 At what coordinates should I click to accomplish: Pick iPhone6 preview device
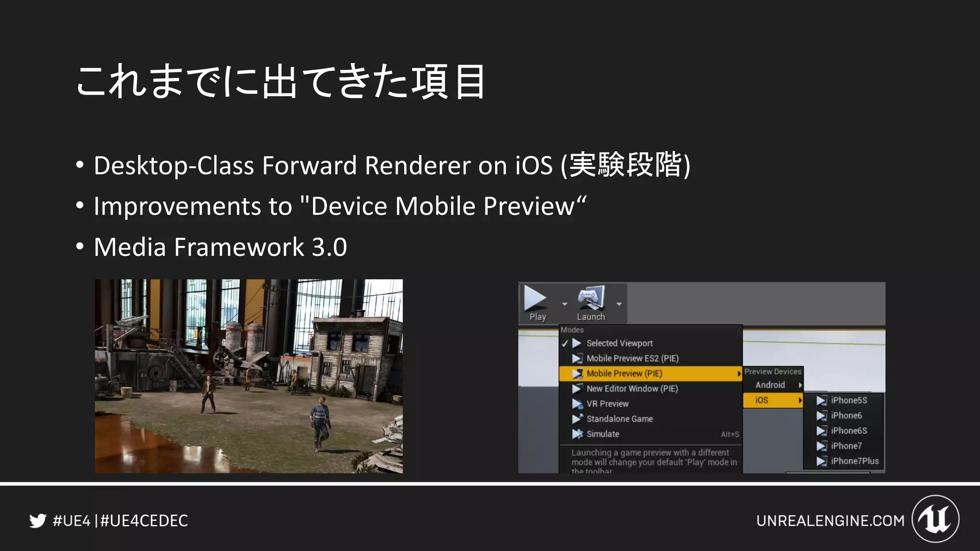coord(843,416)
